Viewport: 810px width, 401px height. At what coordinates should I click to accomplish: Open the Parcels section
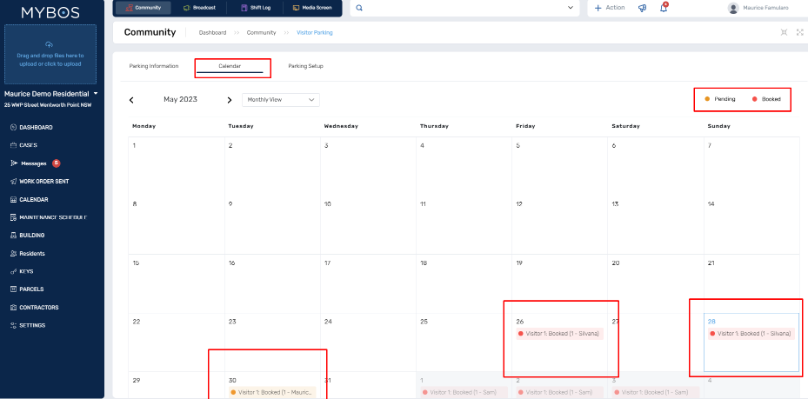click(32, 289)
